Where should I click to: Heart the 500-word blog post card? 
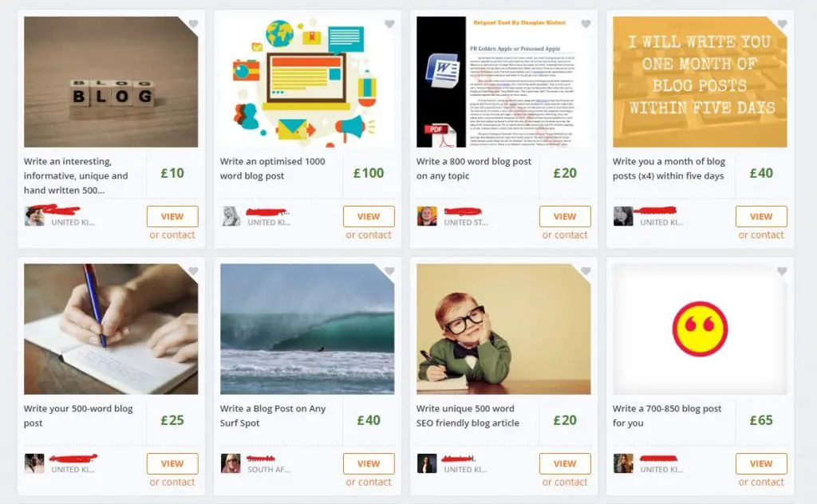[x=193, y=271]
